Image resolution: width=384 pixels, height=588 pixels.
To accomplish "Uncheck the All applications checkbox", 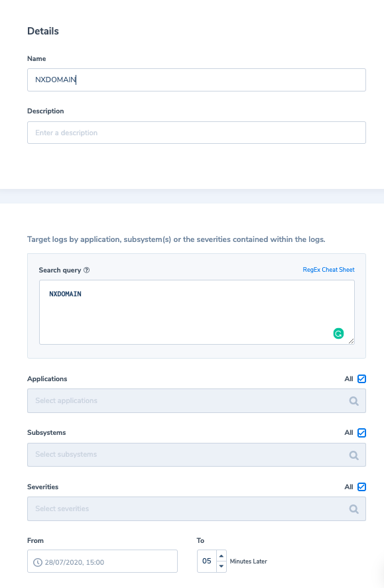I will pos(361,379).
